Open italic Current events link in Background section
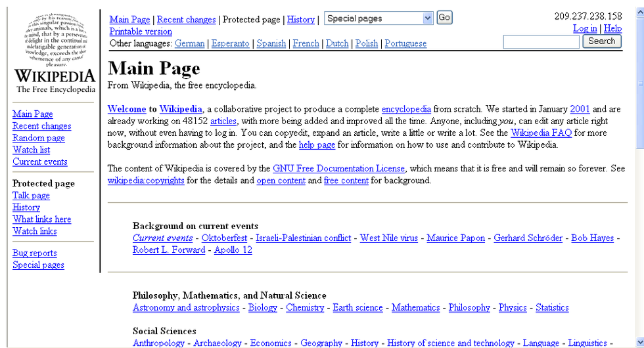The width and height of the screenshot is (644, 348). pos(163,238)
